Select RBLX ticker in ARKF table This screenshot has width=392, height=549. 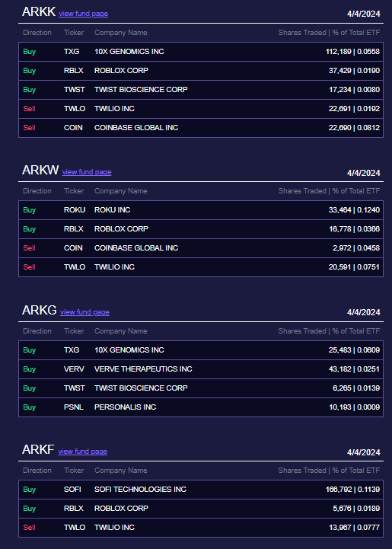pyautogui.click(x=74, y=509)
